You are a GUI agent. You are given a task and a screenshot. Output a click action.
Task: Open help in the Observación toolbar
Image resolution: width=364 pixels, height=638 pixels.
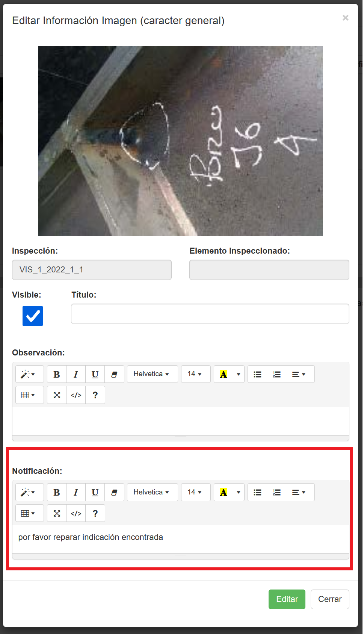[95, 395]
